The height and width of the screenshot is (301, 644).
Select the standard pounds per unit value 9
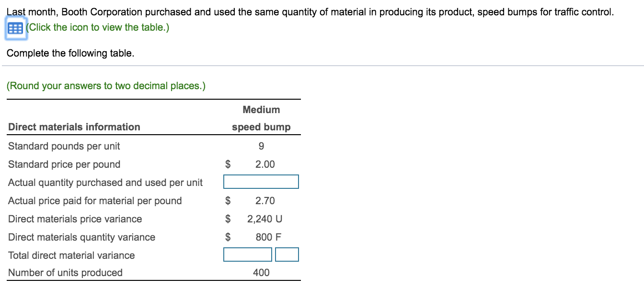(x=261, y=146)
